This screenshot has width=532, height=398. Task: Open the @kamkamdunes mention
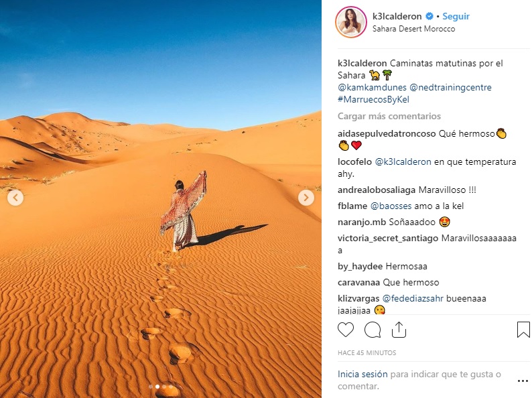click(372, 87)
